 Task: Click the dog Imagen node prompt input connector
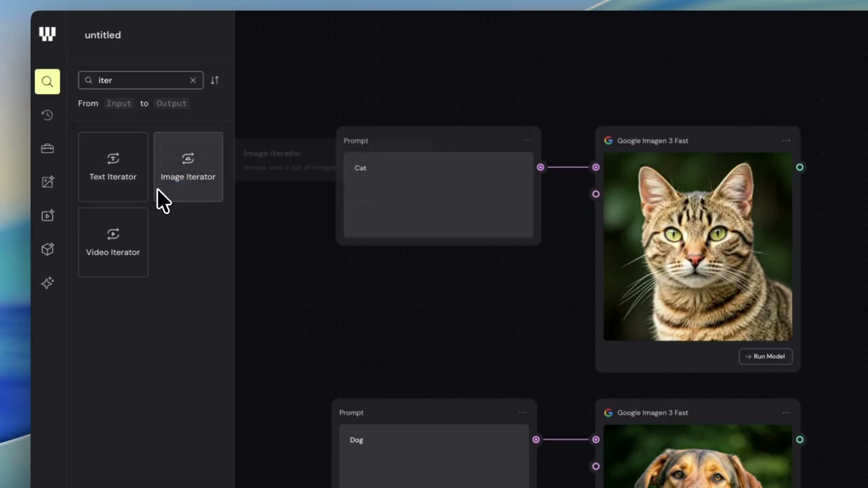click(595, 439)
